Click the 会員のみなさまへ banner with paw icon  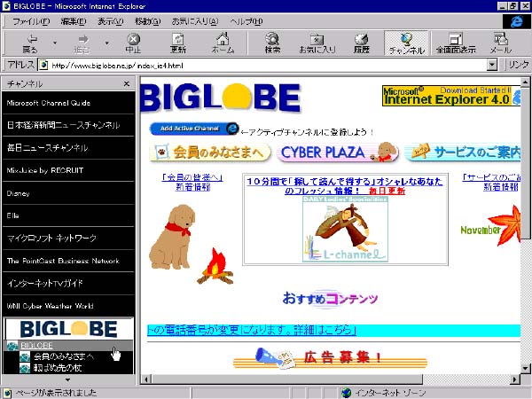tap(210, 152)
